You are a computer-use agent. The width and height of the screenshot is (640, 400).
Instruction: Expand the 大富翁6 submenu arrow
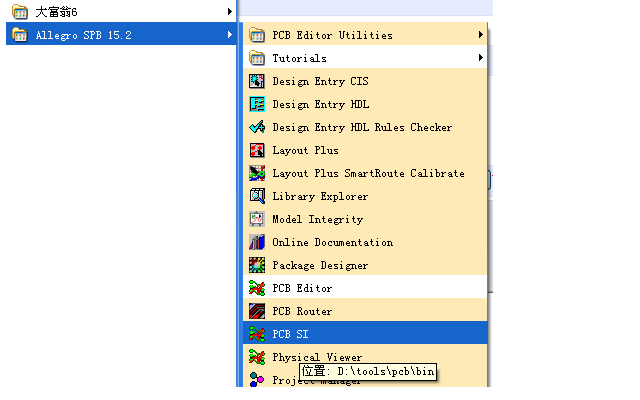point(230,12)
